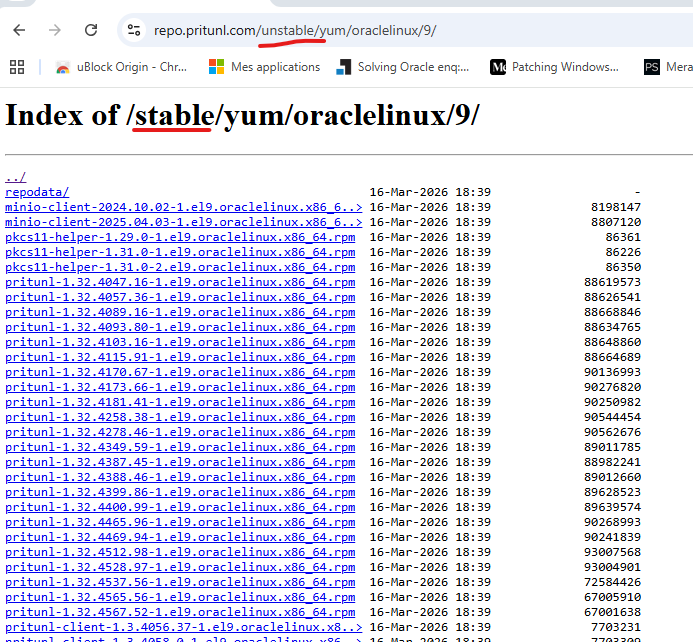
Task: Click the forward navigation arrow
Action: [x=55, y=30]
